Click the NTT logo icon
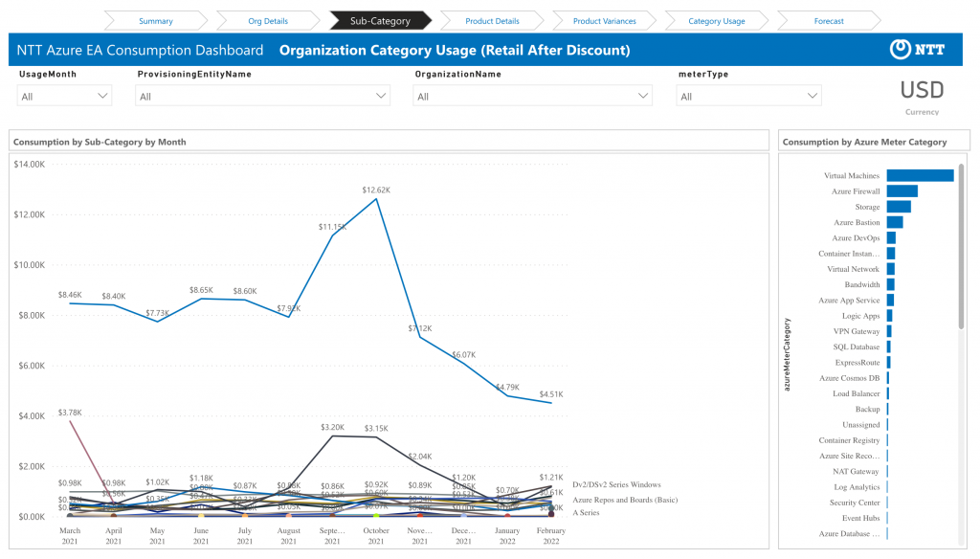 (x=917, y=50)
